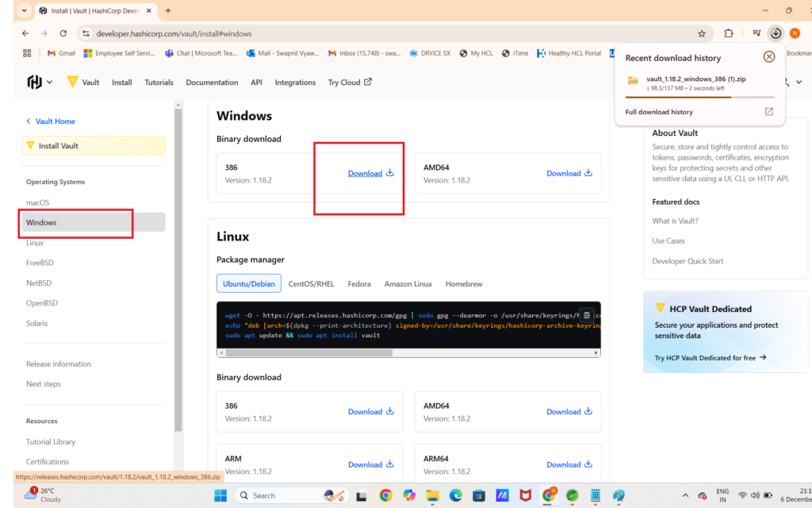Open the Developer Quick Start doc

[688, 261]
